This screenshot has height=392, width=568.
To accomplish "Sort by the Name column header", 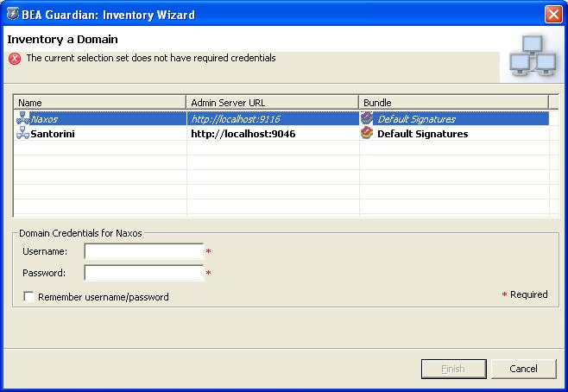I will (x=99, y=103).
